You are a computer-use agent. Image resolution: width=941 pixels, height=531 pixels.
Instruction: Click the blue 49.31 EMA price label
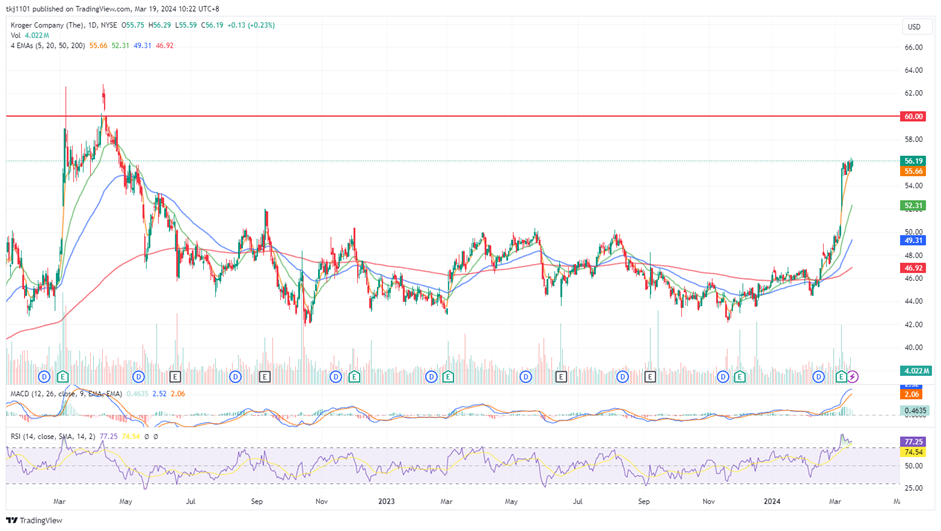[913, 240]
